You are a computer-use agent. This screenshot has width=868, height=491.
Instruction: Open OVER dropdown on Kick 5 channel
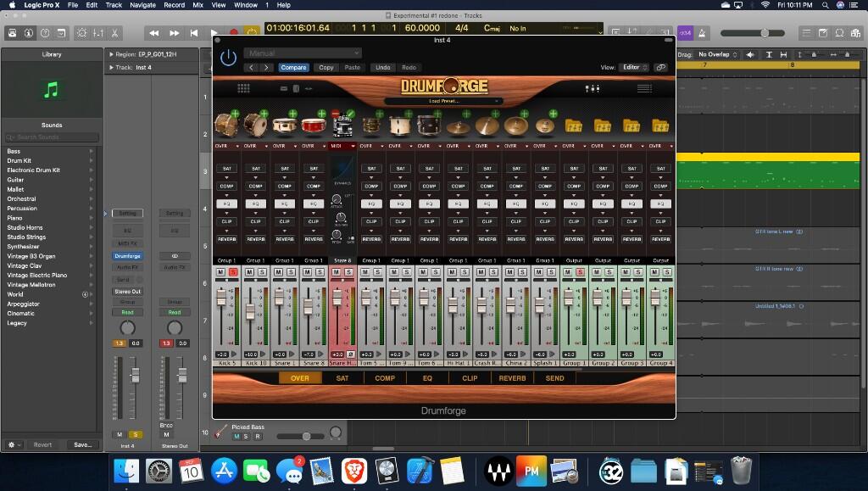[x=227, y=146]
